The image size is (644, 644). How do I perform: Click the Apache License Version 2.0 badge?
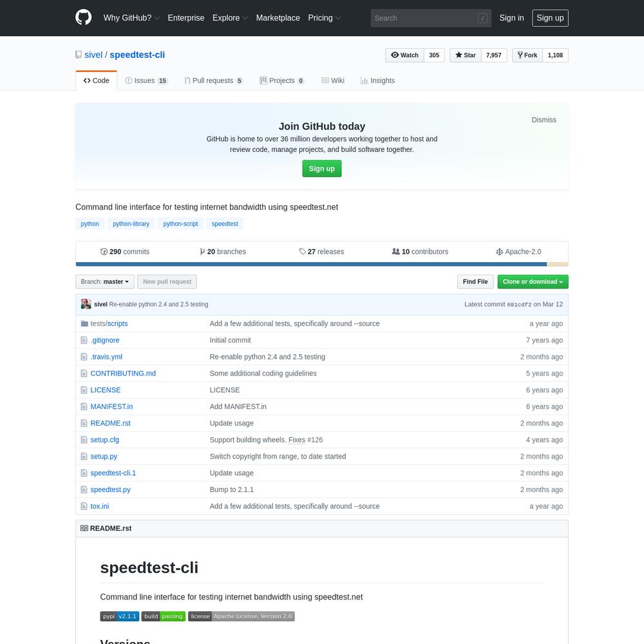pyautogui.click(x=241, y=616)
